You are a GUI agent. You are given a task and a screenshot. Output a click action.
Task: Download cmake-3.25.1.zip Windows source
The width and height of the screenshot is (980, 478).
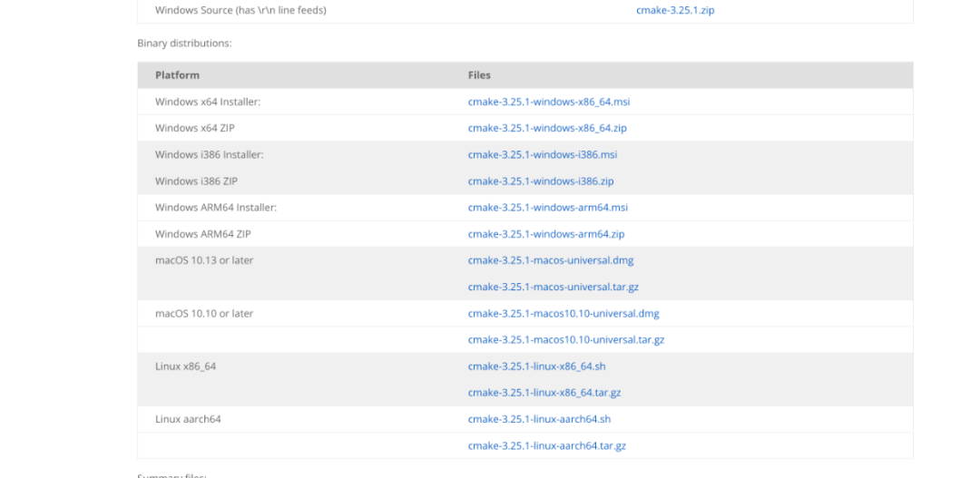(675, 11)
